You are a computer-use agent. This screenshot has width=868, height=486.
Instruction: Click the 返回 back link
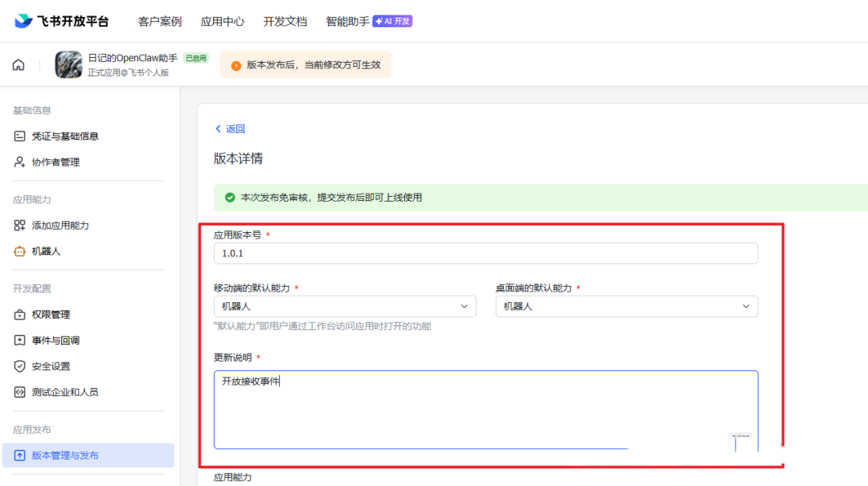click(231, 129)
